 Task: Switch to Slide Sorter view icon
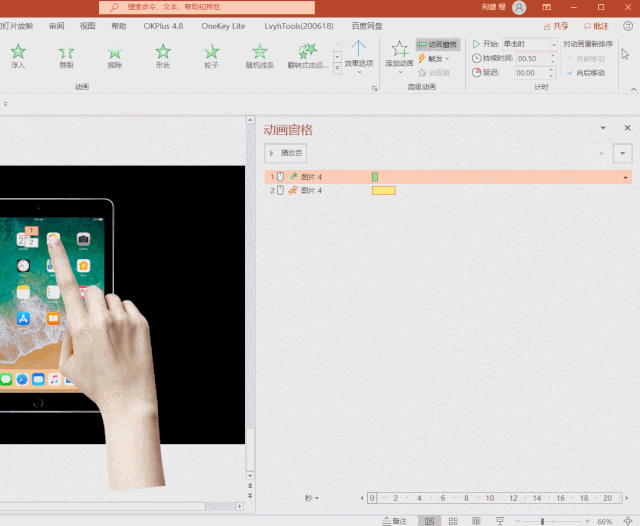[x=453, y=521]
